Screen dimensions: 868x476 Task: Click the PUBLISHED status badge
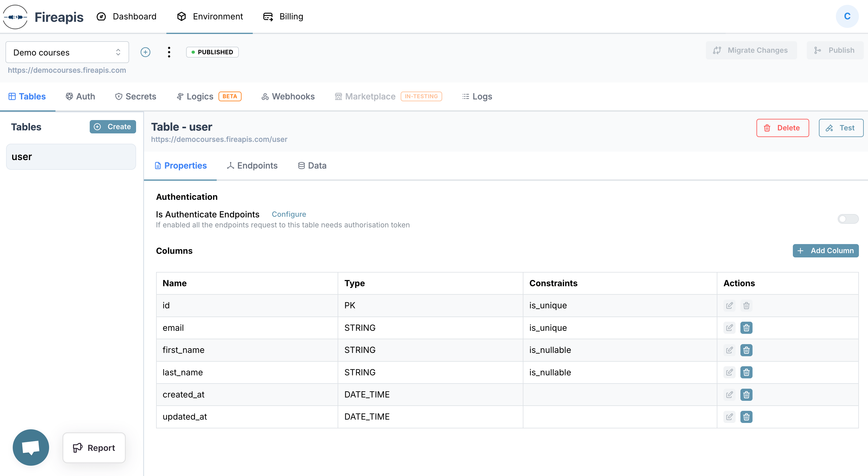212,52
